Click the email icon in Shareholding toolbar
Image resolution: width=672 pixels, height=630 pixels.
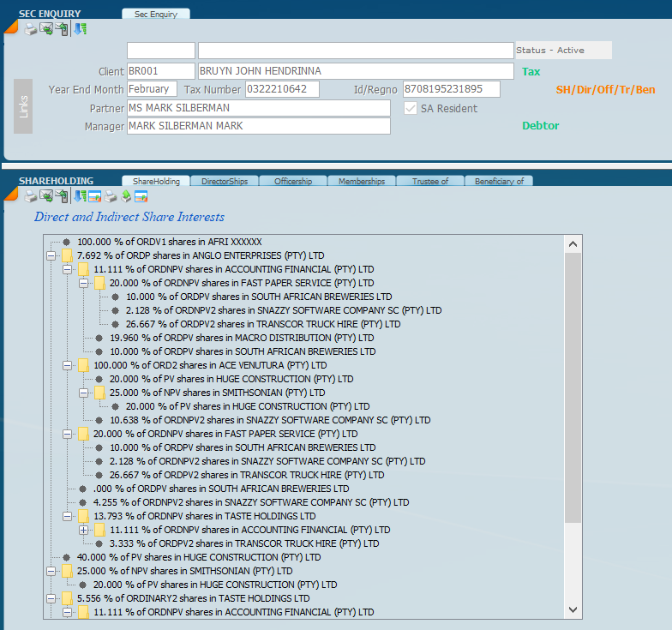click(46, 196)
